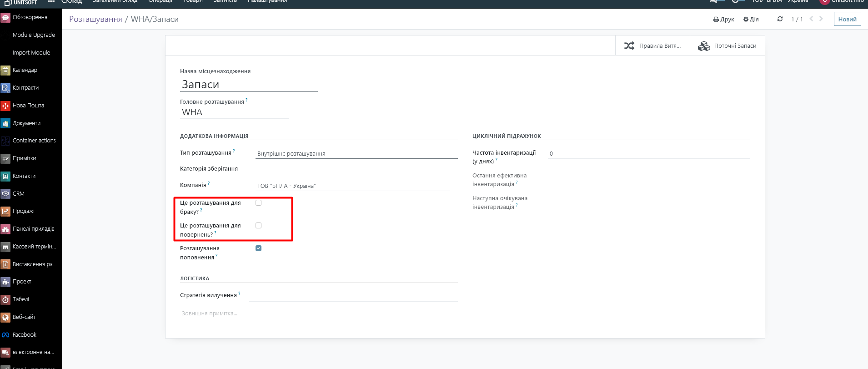Open the Тип розташування dropdown
Image resolution: width=868 pixels, height=369 pixels.
click(356, 154)
